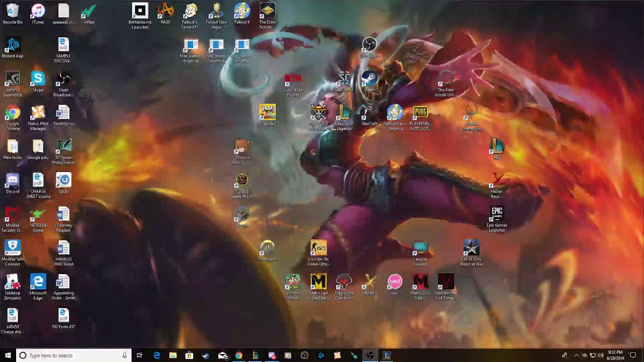
Task: Select the nvse_loader shortcut
Action: click(216, 51)
